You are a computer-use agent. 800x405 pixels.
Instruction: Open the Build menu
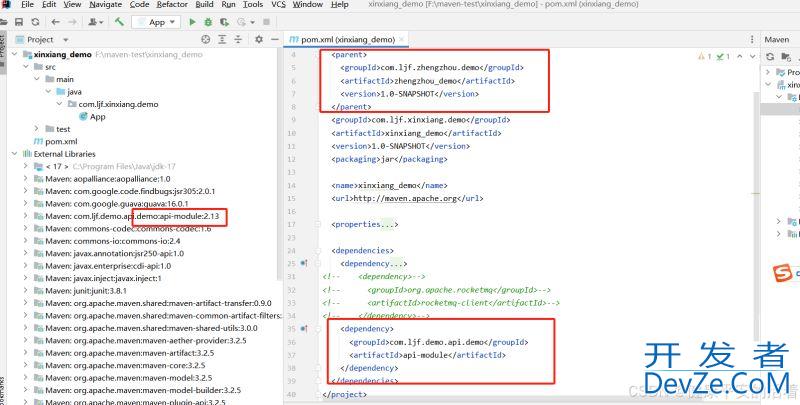[204, 5]
